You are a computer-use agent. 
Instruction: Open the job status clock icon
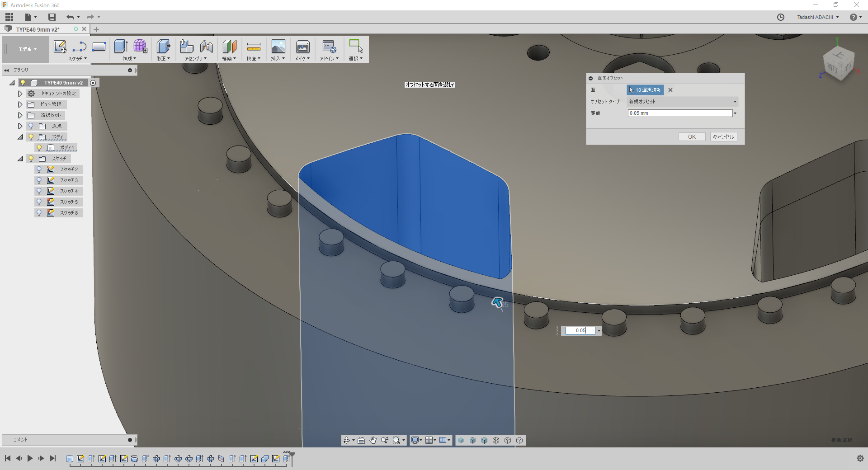tap(780, 17)
